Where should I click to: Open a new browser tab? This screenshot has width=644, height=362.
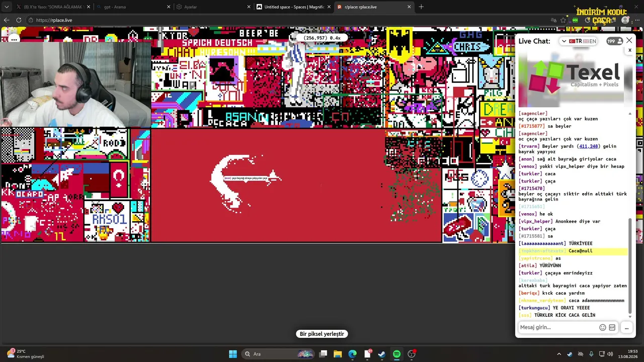pos(421,7)
